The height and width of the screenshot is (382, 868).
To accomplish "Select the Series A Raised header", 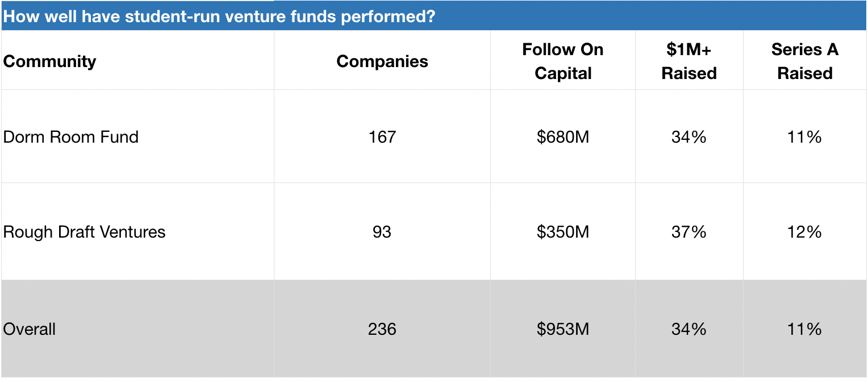I will [x=804, y=61].
